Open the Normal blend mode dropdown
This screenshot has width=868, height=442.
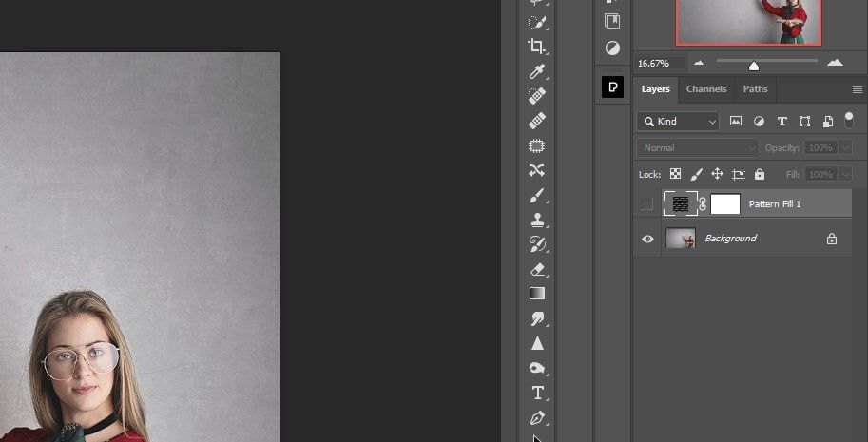click(x=698, y=147)
